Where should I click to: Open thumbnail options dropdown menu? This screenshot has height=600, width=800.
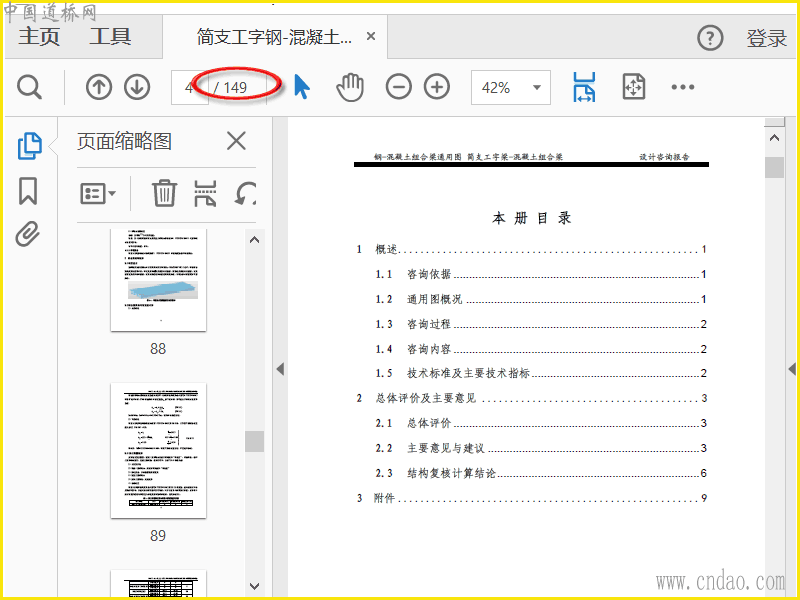[x=97, y=194]
